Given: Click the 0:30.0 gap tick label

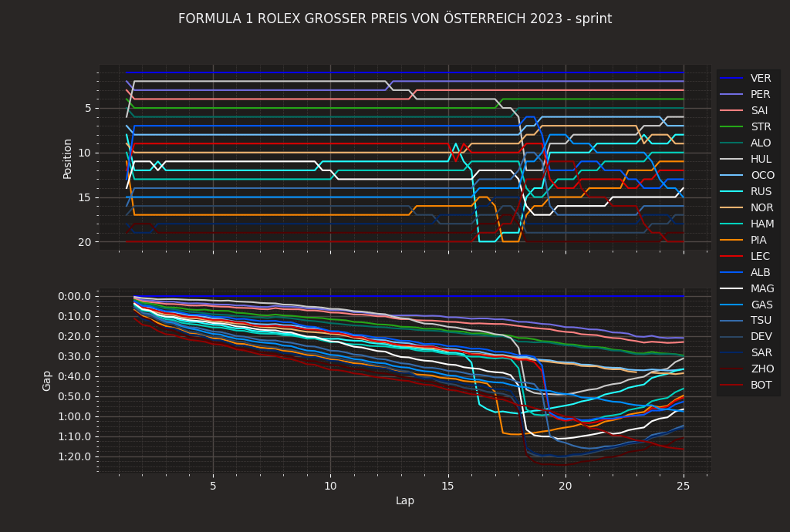Looking at the screenshot, I should pos(75,356).
